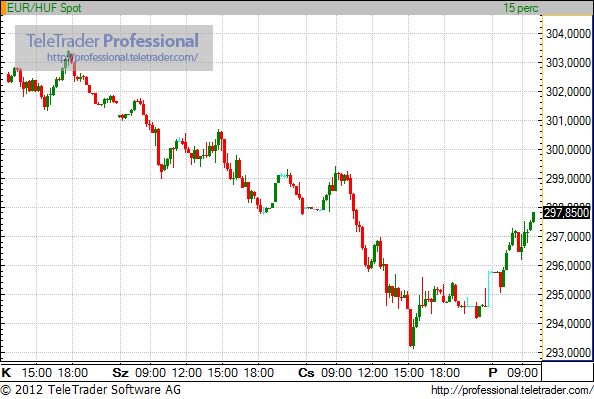Click the 2012 TeleTrader Software AG copyright text

pyautogui.click(x=91, y=390)
